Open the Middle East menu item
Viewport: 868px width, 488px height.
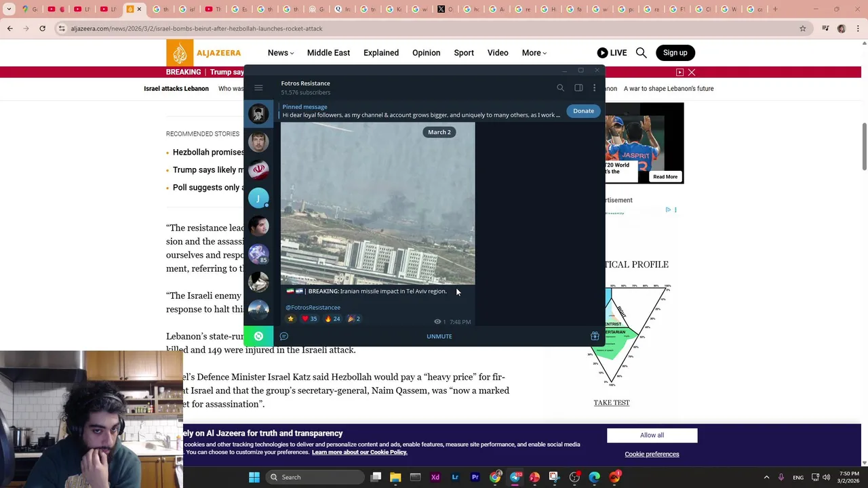[x=328, y=53]
